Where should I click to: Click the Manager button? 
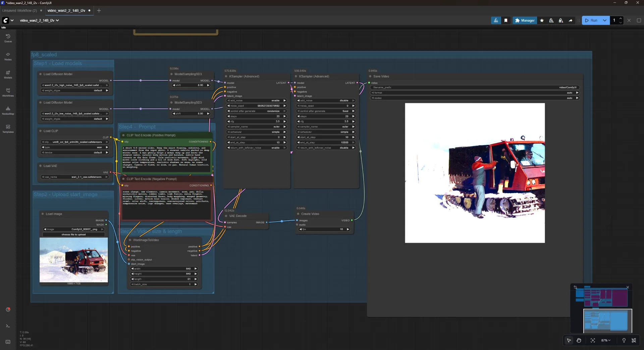(x=525, y=20)
